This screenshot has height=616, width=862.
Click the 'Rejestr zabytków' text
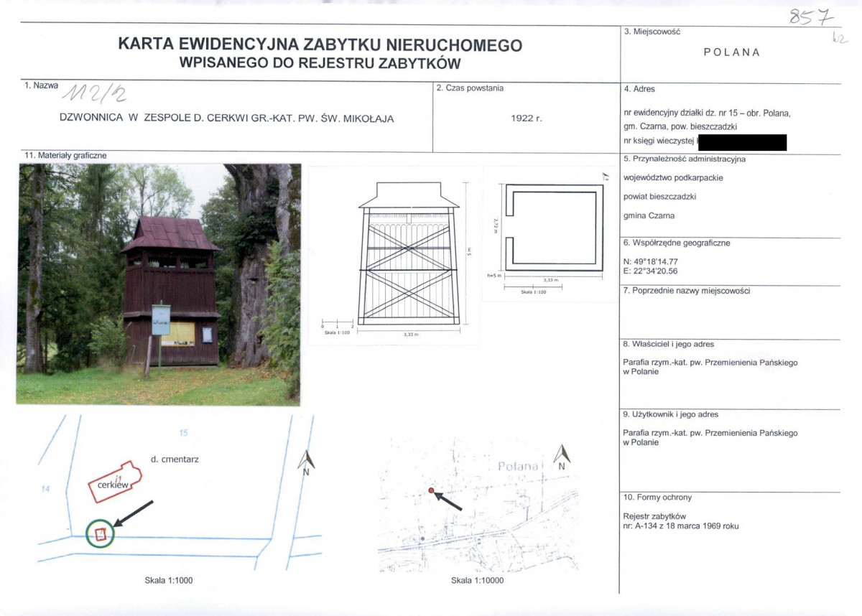654,516
